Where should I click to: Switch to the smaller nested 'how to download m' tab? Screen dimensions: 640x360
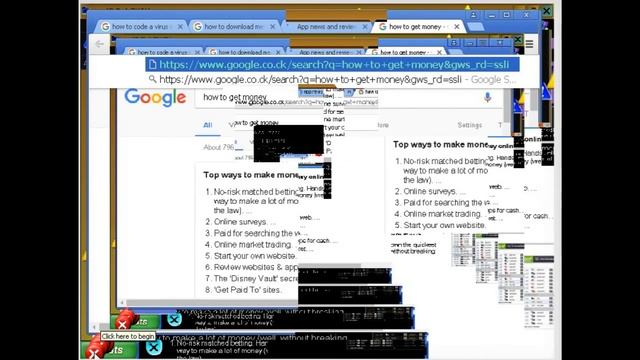pyautogui.click(x=244, y=52)
